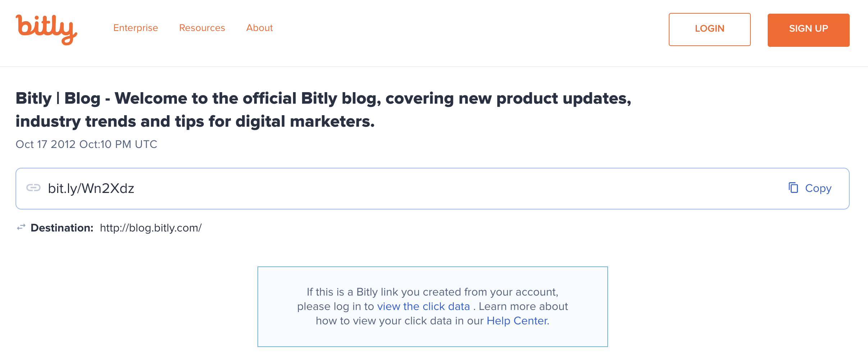Click the 'If this is a Bitly link' text
868x360 pixels.
(x=432, y=292)
